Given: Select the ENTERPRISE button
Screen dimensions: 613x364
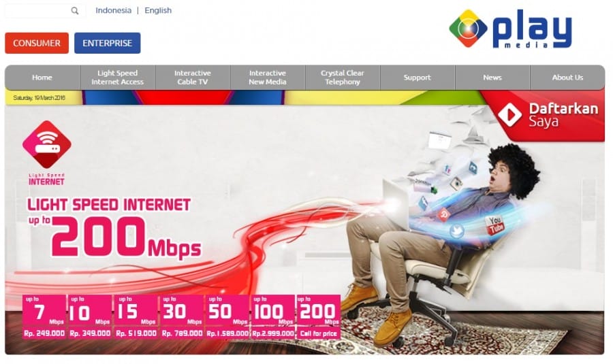Looking at the screenshot, I should click(x=108, y=43).
